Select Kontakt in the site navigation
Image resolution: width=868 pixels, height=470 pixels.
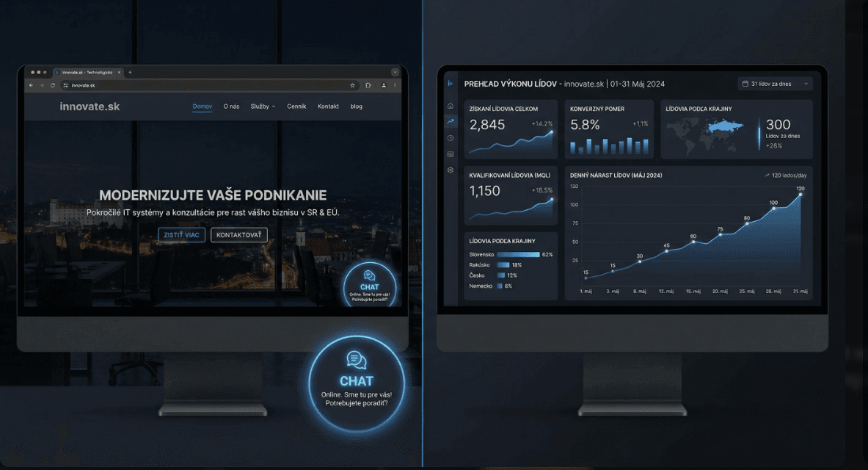pyautogui.click(x=328, y=106)
